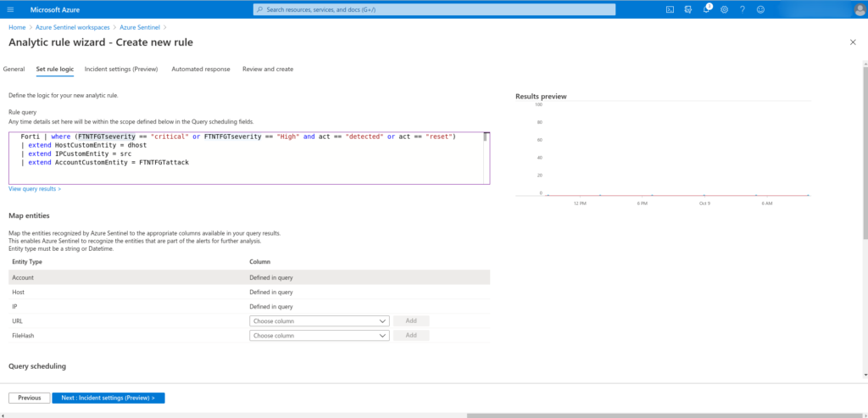Select the Host entity row

pos(249,292)
